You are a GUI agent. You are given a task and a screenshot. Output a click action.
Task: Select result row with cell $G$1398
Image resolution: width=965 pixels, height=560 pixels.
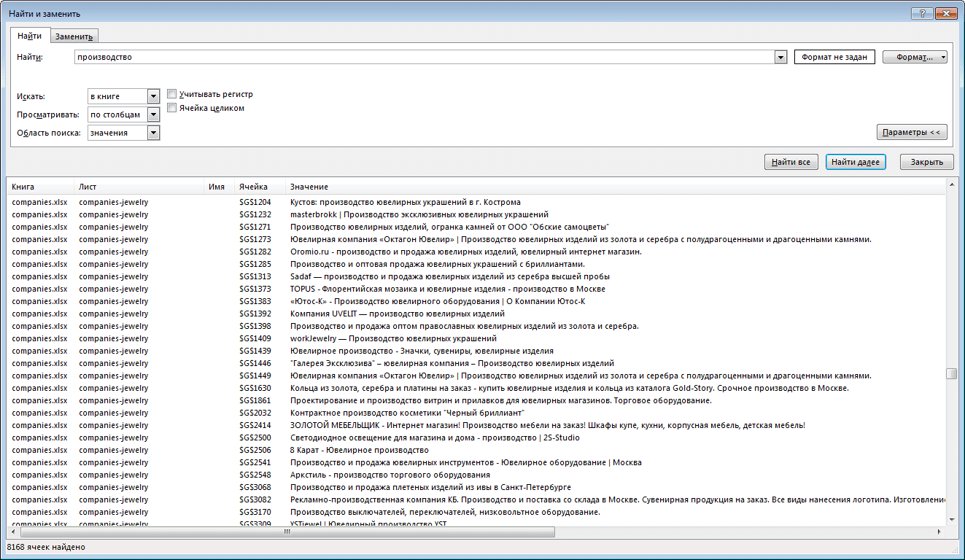(476, 326)
